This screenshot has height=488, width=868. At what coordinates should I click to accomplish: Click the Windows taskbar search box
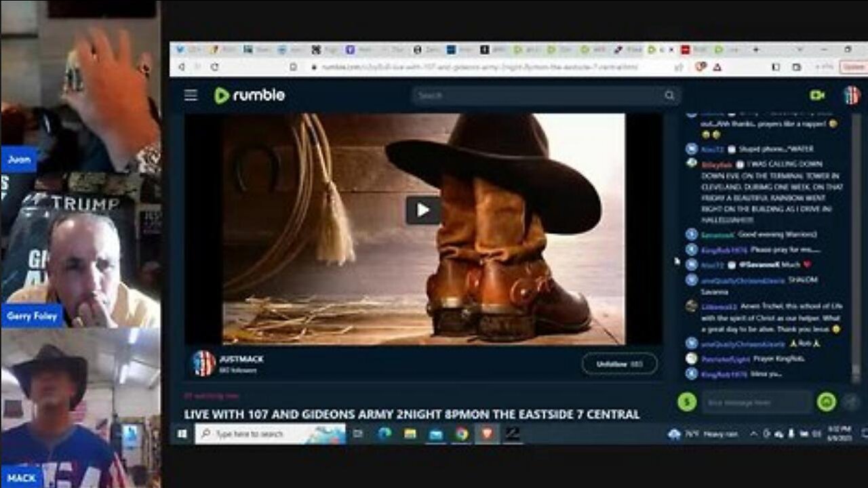[270, 434]
